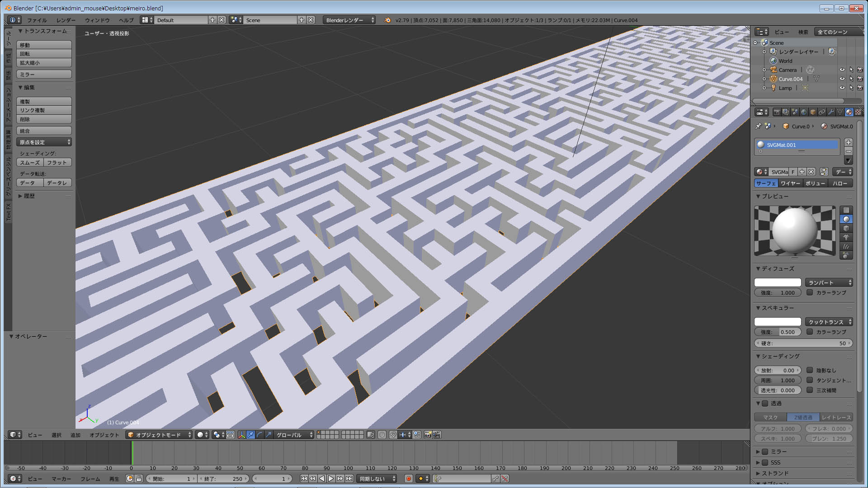The width and height of the screenshot is (868, 488).
Task: Jump to the first frame
Action: [304, 479]
